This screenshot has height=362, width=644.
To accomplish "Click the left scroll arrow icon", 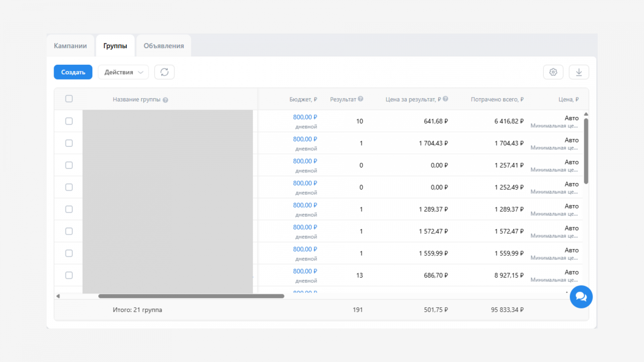I will pos(58,296).
